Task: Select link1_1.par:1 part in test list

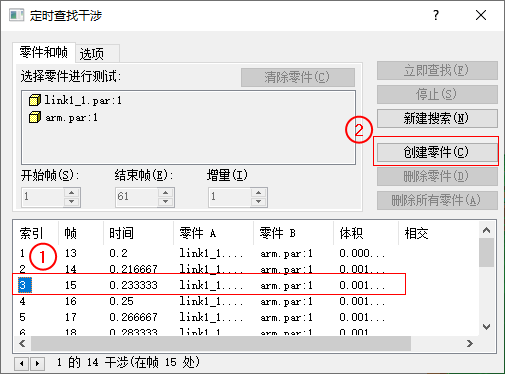Action: click(x=75, y=100)
